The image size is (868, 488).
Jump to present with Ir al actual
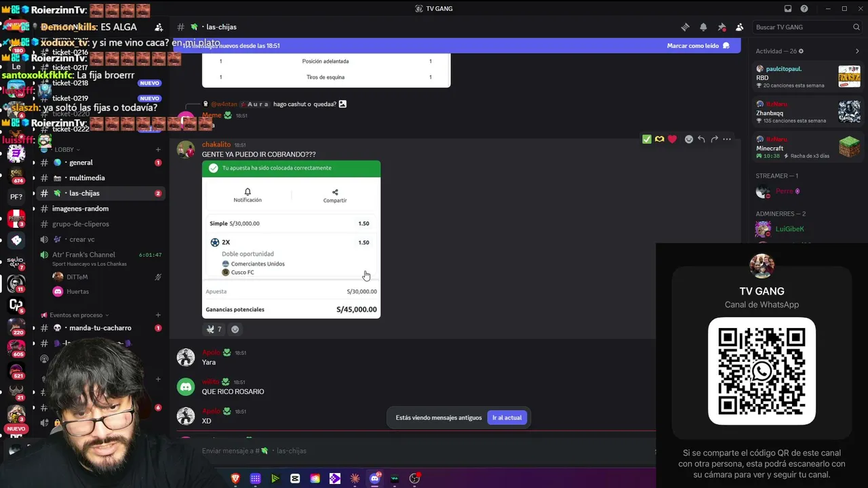(x=507, y=418)
